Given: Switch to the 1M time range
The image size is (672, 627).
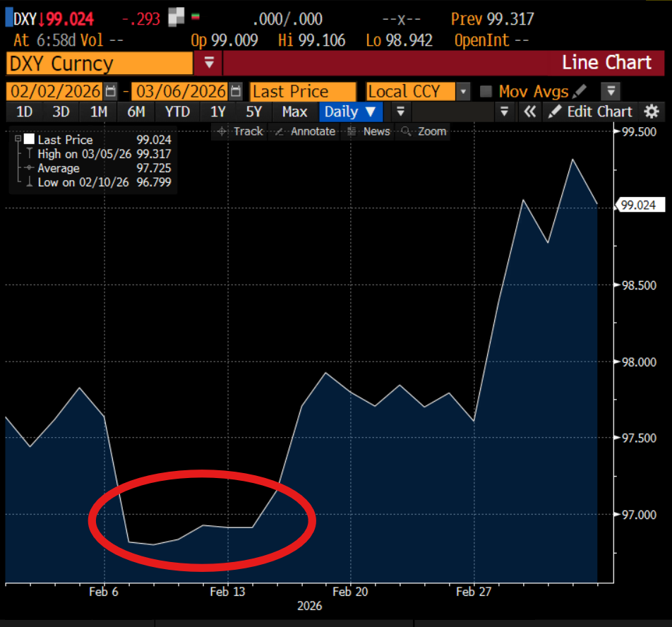Looking at the screenshot, I should pos(99,112).
